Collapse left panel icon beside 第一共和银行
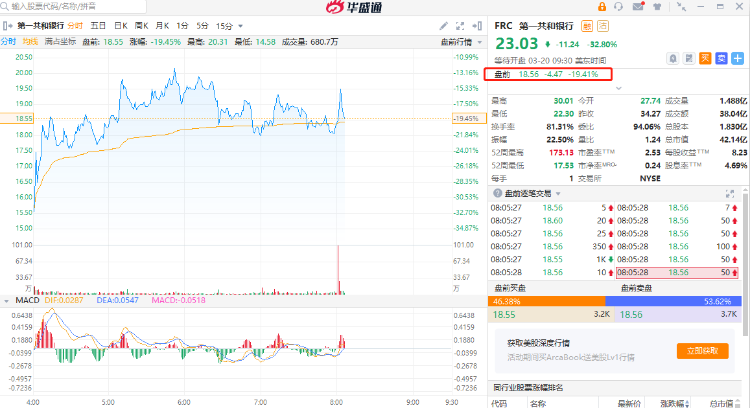Viewport: 750px width, 408px height. click(x=7, y=26)
